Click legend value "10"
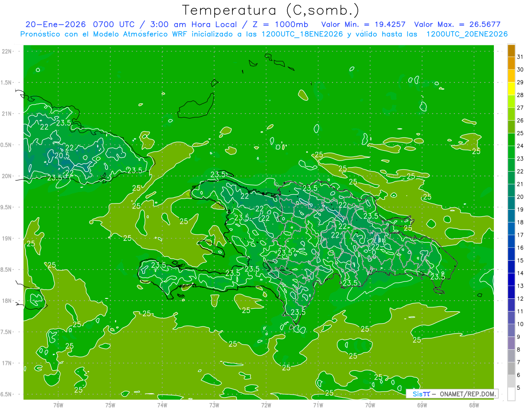This screenshot has width=532, height=411. 520,324
